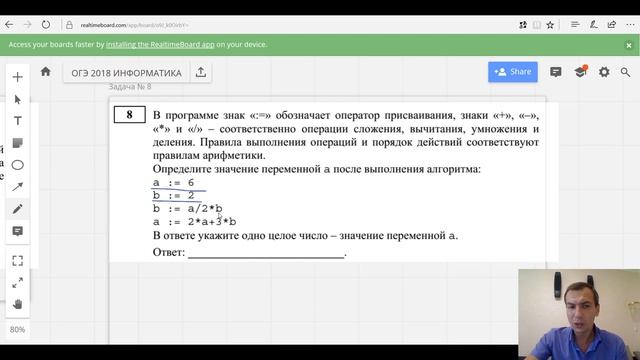
Task: Select the cursor pointer tool
Action: pos(18,99)
